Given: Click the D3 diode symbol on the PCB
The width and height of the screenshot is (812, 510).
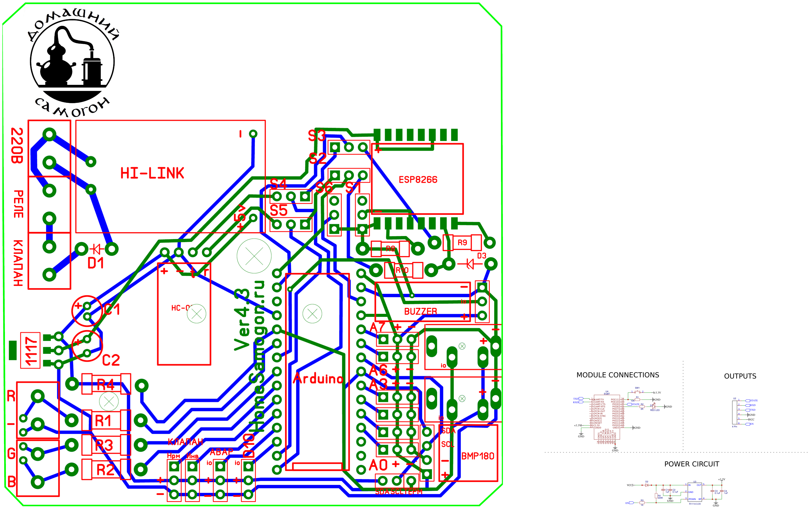Looking at the screenshot, I should click(x=470, y=264).
